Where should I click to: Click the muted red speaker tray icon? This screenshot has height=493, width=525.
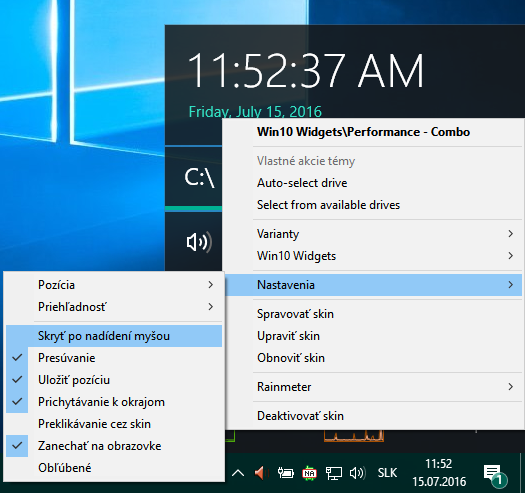[261, 473]
